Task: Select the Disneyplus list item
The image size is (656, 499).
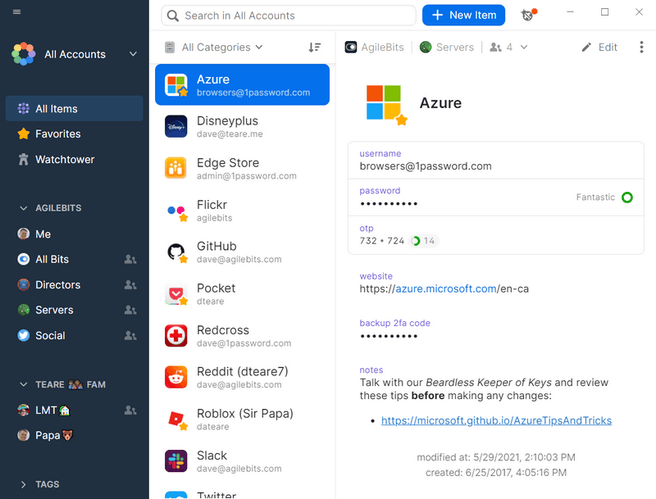Action: (242, 126)
